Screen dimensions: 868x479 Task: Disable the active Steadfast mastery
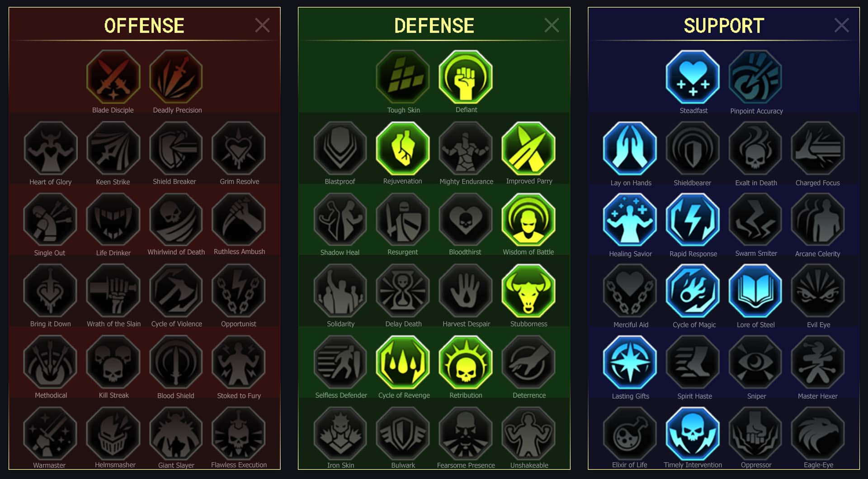[x=693, y=77]
